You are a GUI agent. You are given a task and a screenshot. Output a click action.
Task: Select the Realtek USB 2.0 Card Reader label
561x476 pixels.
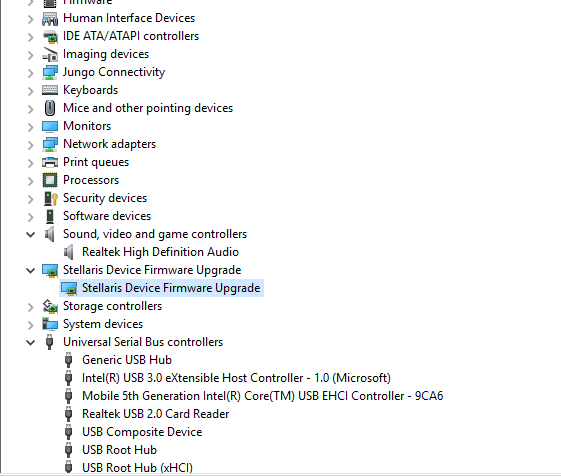click(x=155, y=414)
